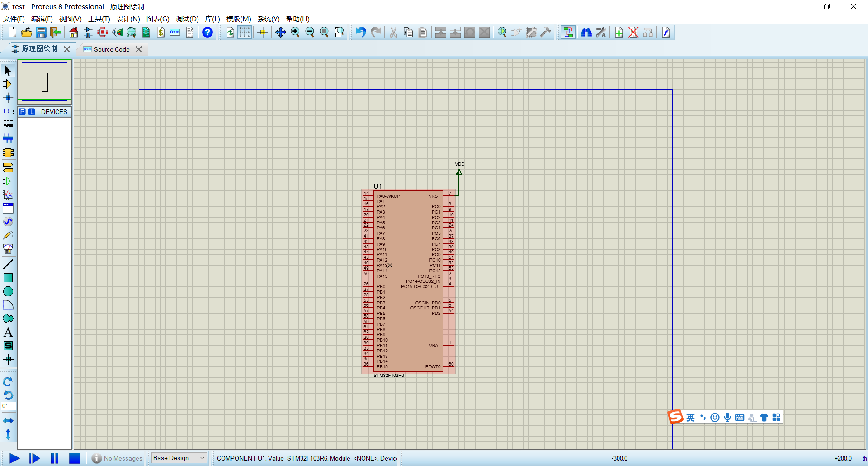
Task: Open the Bill of Materials dollar icon
Action: (x=160, y=32)
